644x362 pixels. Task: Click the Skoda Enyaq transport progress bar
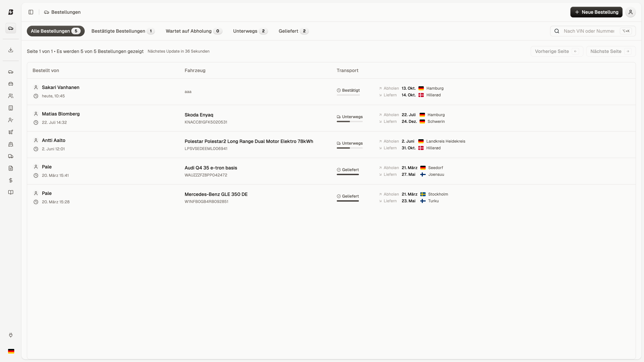350,122
